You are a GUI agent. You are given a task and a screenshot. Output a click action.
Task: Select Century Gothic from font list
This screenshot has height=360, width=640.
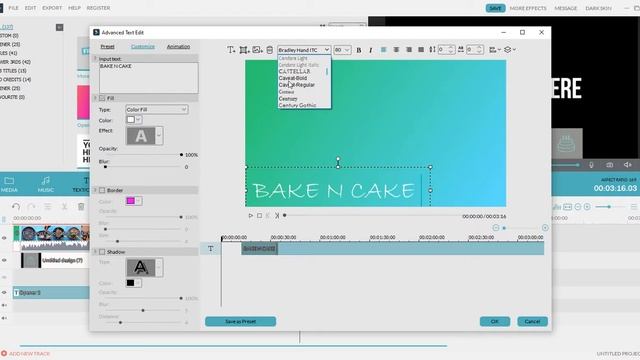(x=297, y=105)
